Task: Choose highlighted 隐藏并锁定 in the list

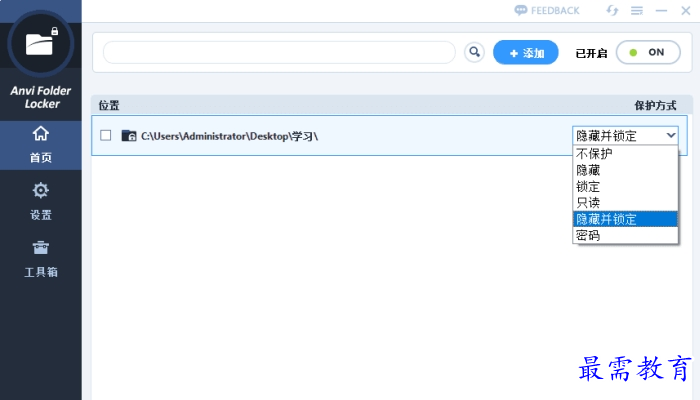Action: [625, 219]
